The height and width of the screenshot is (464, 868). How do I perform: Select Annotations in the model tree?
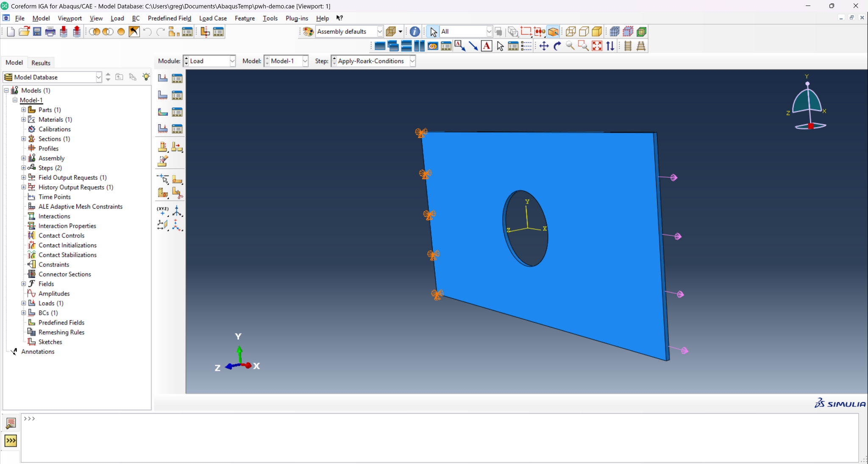pyautogui.click(x=38, y=352)
